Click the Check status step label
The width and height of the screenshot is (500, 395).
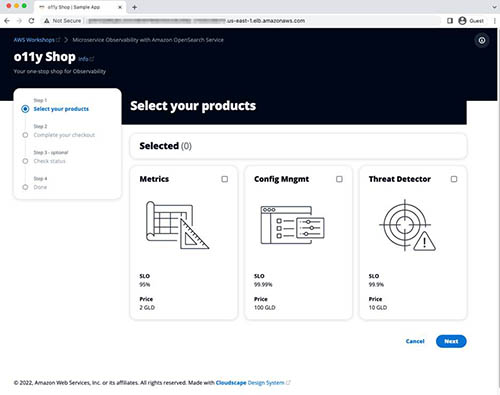click(49, 161)
